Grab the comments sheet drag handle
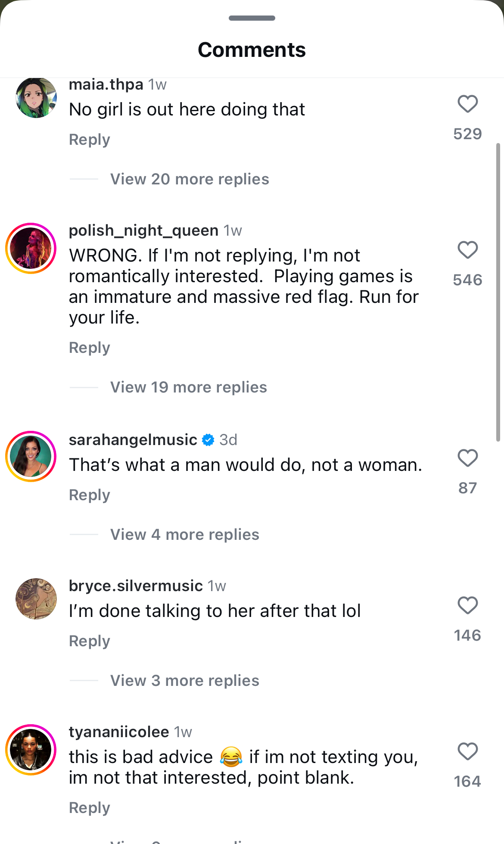504x844 pixels. (x=252, y=18)
